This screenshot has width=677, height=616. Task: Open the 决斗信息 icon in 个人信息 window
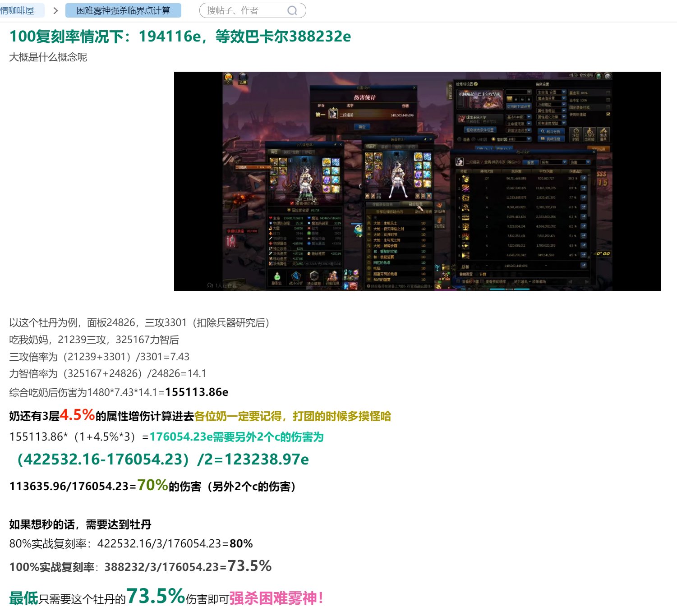pyautogui.click(x=314, y=278)
